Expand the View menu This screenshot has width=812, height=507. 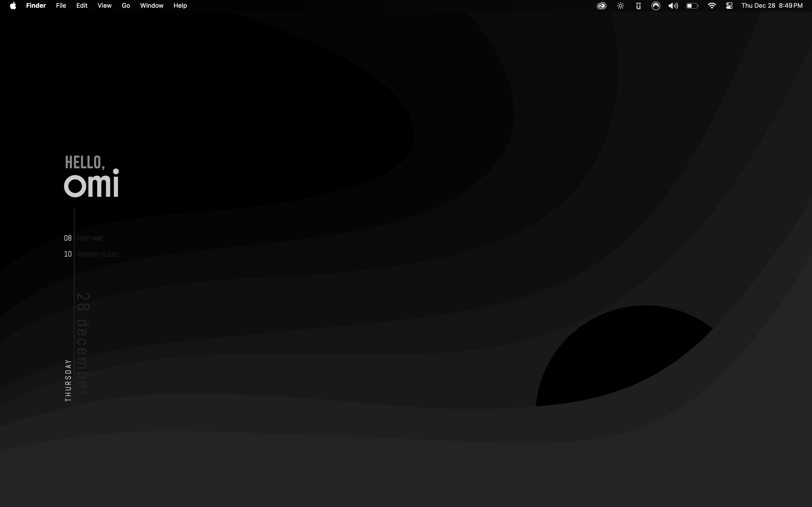104,6
